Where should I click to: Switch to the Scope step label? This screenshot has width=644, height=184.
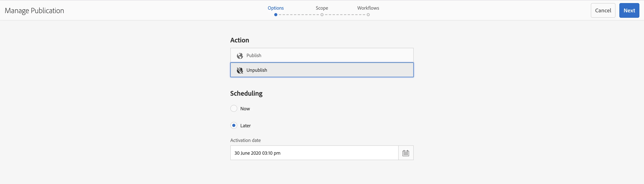(322, 8)
